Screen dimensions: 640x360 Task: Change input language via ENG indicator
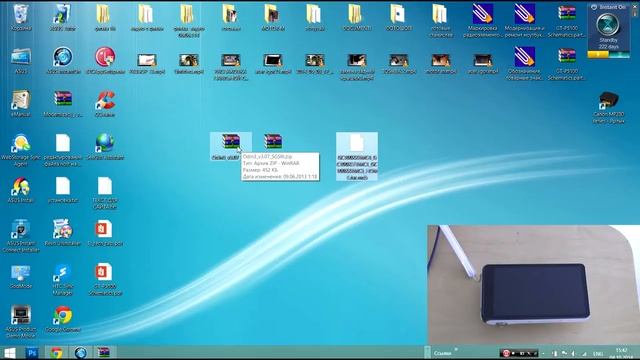point(598,353)
